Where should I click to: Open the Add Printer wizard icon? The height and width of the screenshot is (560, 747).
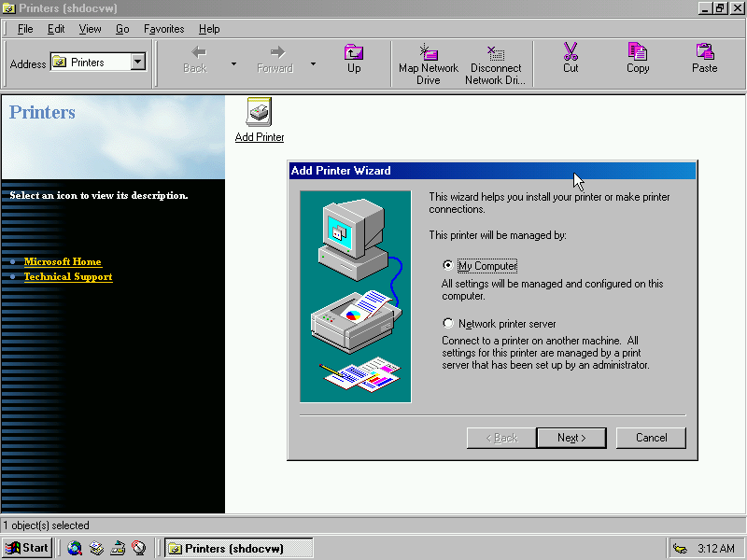tap(259, 112)
